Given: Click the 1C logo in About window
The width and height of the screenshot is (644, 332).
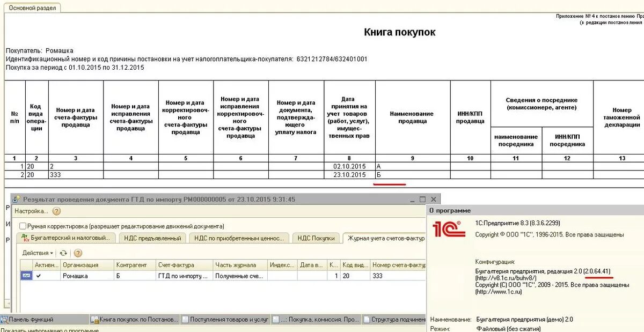Looking at the screenshot, I should coord(449,228).
